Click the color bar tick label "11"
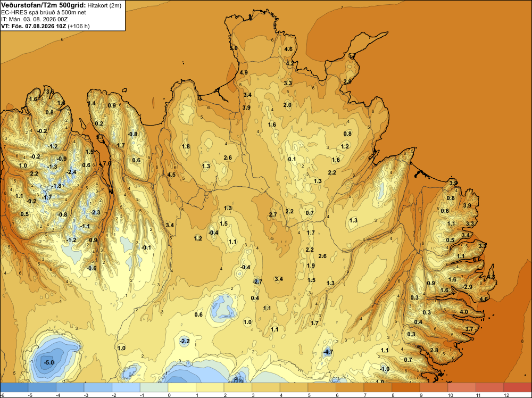This screenshot has width=532, height=398. [478, 395]
